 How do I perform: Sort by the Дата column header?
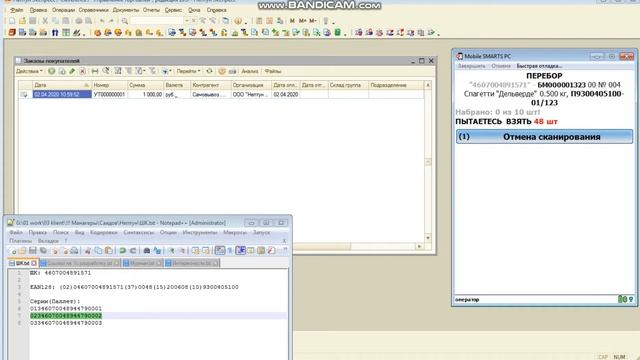click(62, 85)
